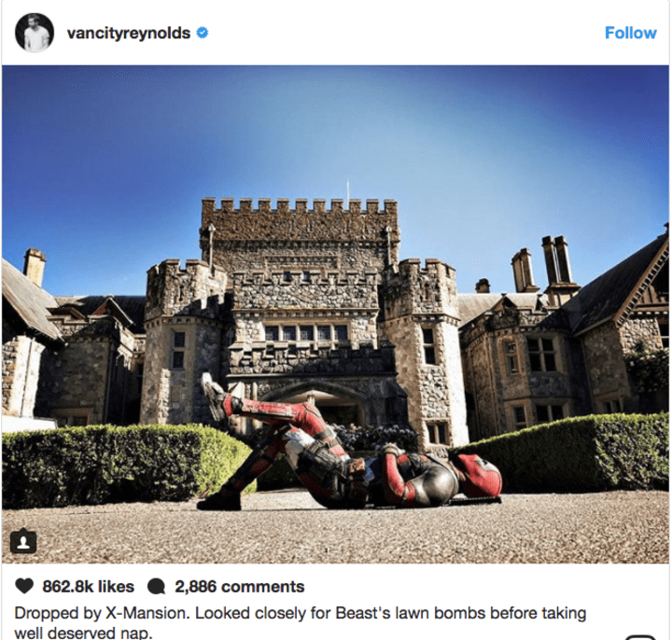Open the vancityreynolds username link

(129, 33)
